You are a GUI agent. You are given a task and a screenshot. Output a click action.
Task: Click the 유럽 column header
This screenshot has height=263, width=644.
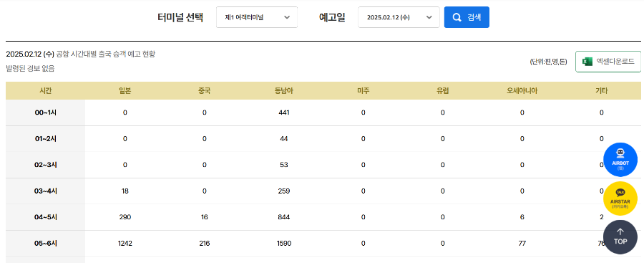click(x=442, y=91)
